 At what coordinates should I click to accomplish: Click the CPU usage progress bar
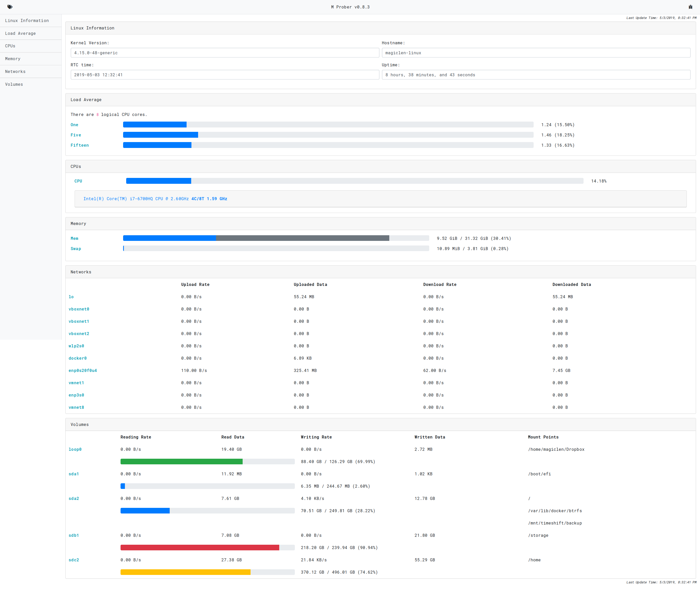(x=354, y=181)
